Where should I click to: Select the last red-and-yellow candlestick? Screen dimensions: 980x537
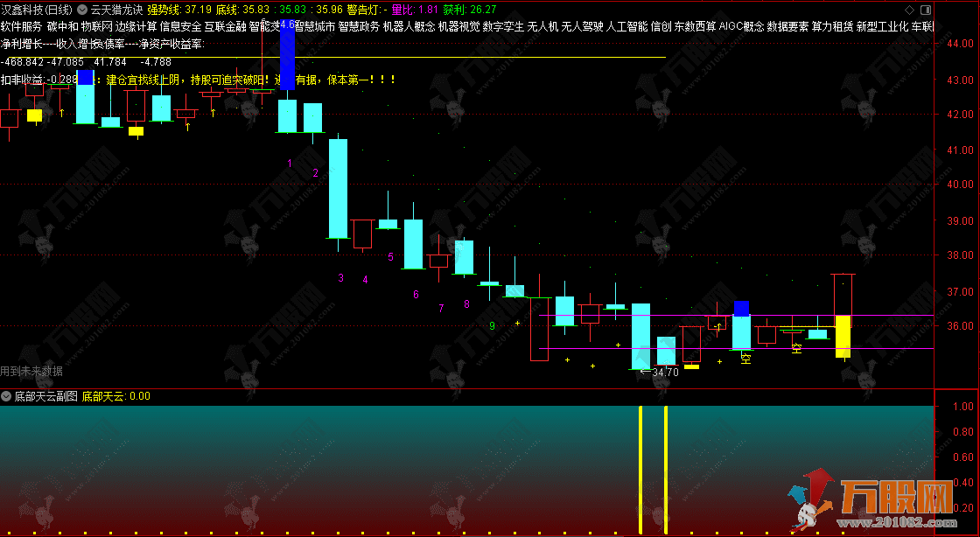point(843,316)
